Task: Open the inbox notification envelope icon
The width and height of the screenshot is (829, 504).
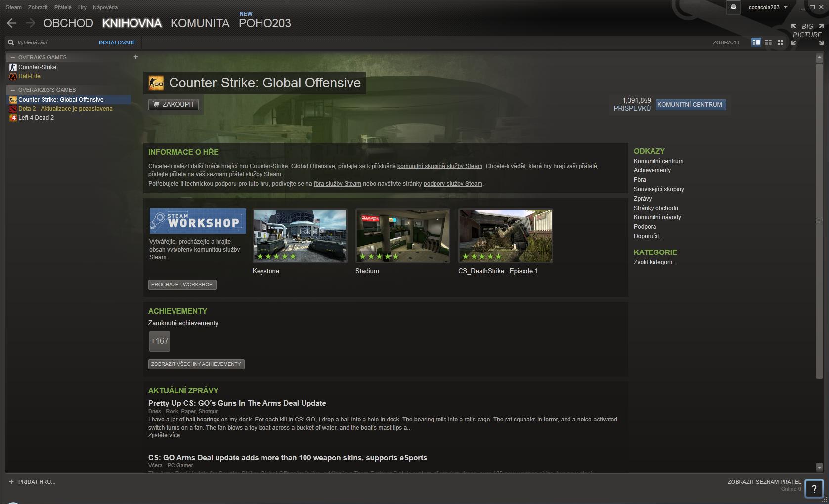Action: pos(734,7)
